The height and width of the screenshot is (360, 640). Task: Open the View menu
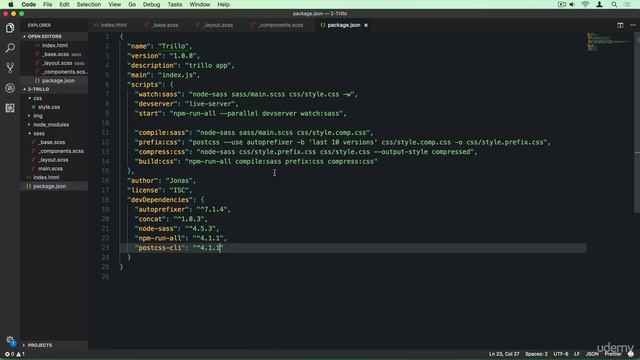click(115, 4)
